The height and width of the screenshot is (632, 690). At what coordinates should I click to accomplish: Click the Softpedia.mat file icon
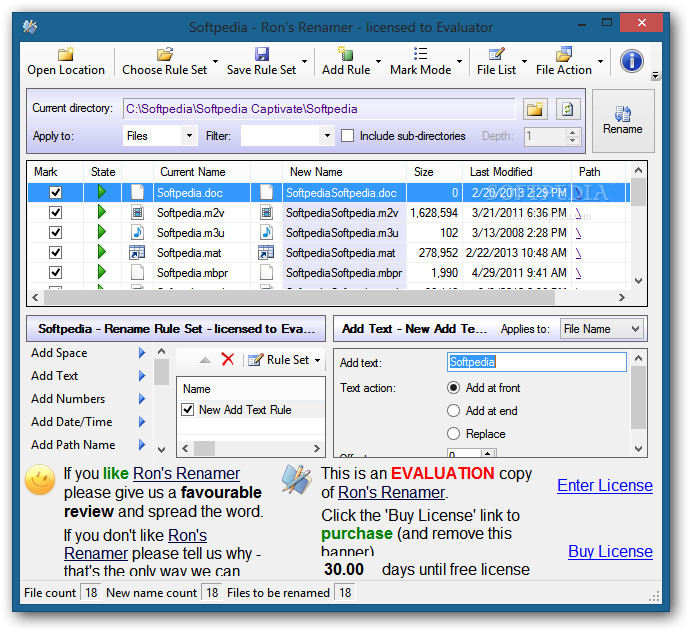click(x=137, y=253)
